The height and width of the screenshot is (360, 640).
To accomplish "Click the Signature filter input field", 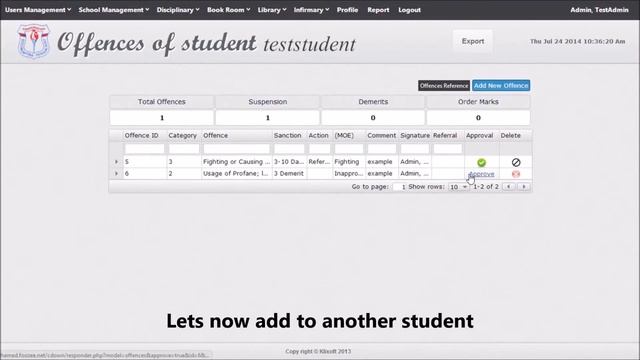I will pyautogui.click(x=415, y=149).
